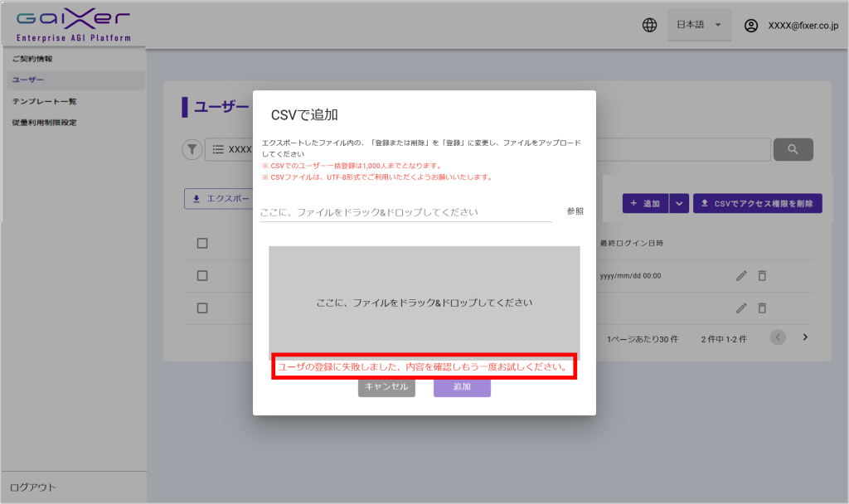Click the first row's trash delete icon
The width and height of the screenshot is (849, 504).
click(762, 275)
